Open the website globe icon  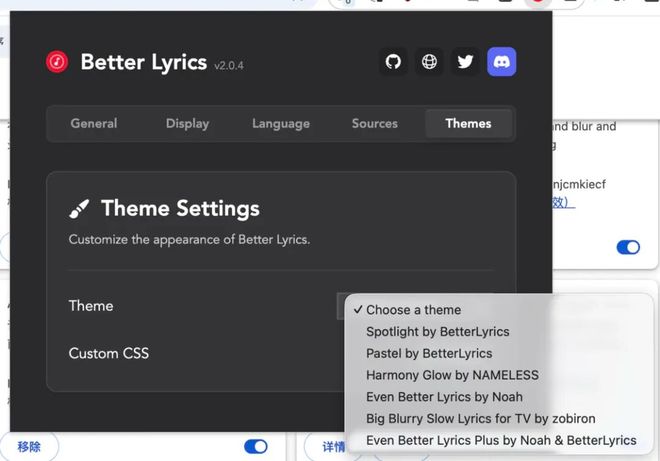429,62
